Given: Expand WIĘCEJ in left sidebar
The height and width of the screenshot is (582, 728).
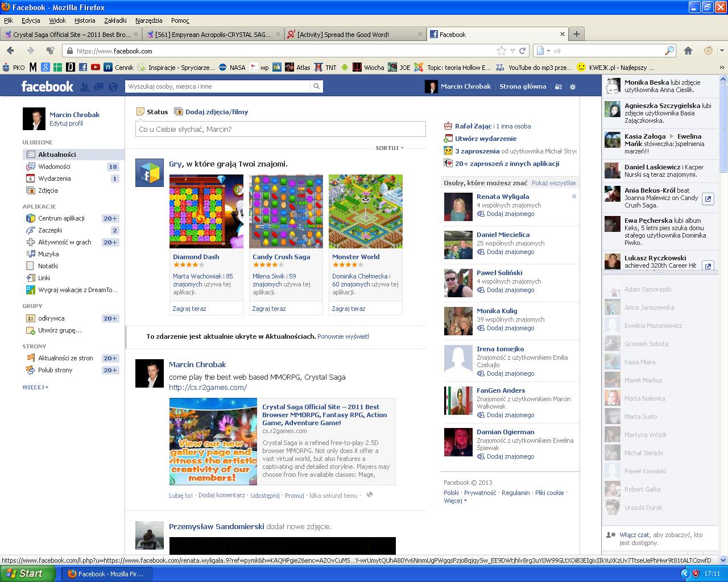Looking at the screenshot, I should click(35, 387).
